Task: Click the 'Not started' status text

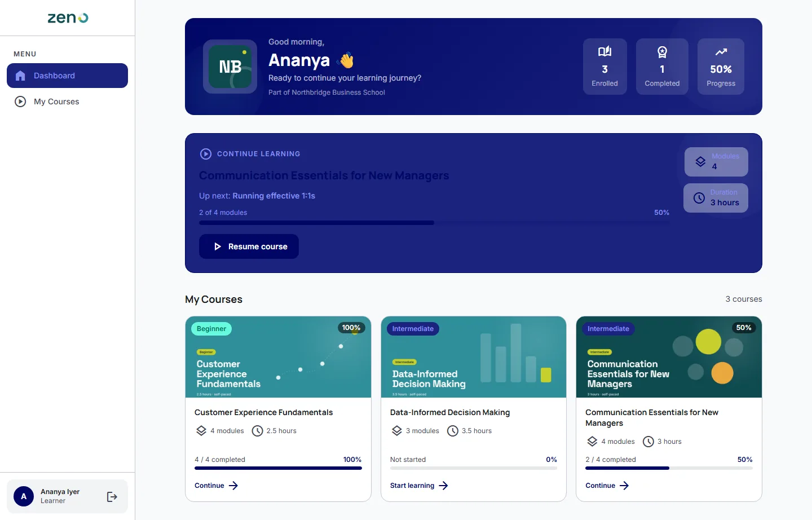Action: [408, 460]
